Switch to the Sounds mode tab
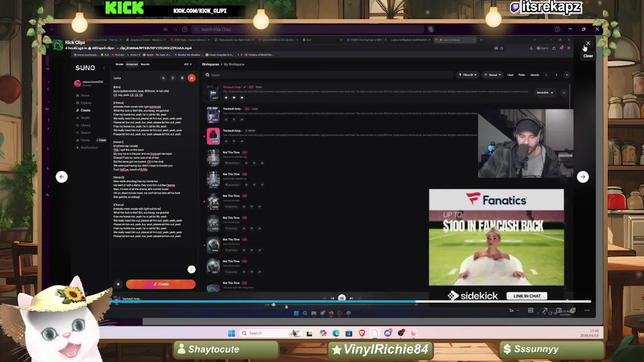The width and height of the screenshot is (644, 362). pos(145,64)
